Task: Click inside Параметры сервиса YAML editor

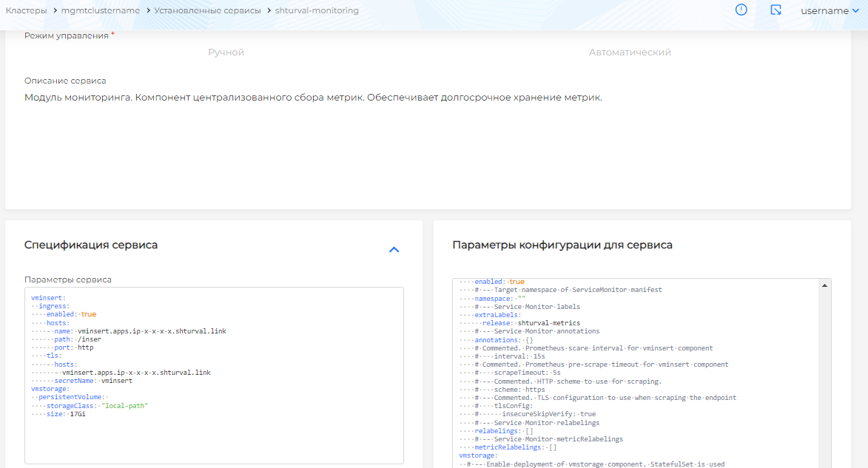Action: tap(214, 436)
